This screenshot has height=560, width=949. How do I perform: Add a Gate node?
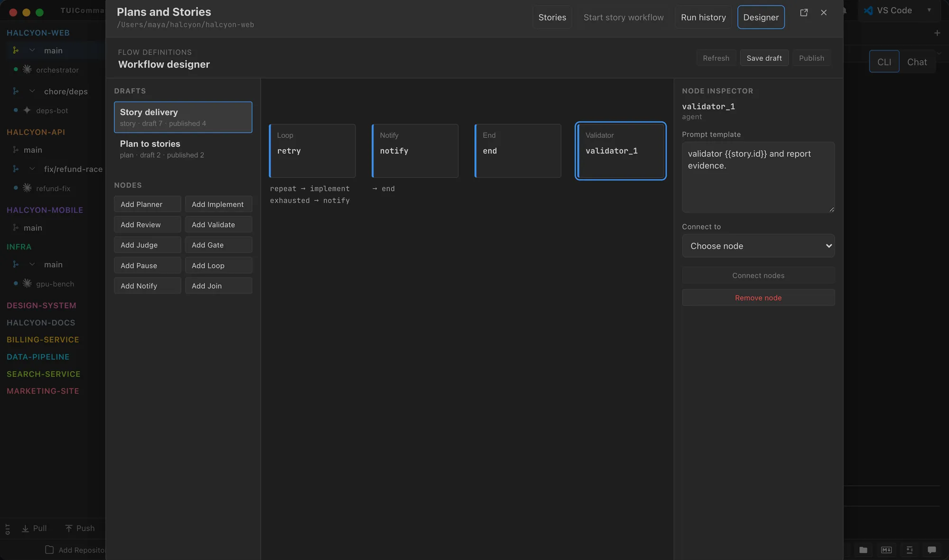(x=218, y=245)
